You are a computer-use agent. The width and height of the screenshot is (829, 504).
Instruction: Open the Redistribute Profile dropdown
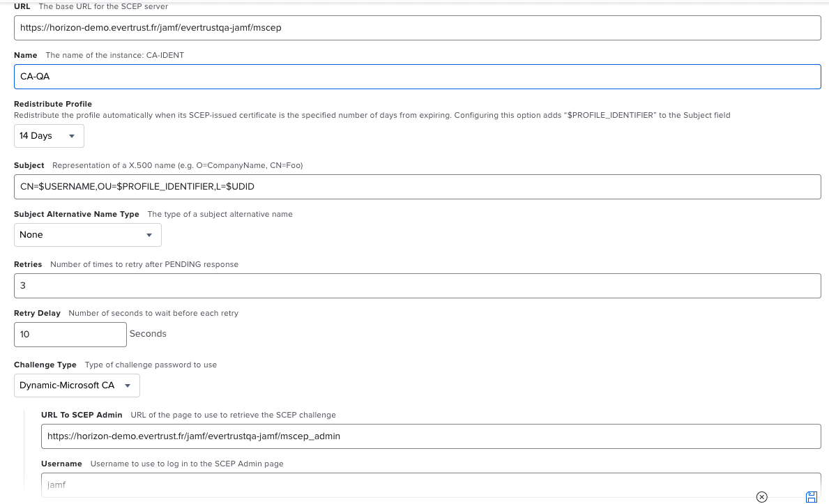(49, 136)
